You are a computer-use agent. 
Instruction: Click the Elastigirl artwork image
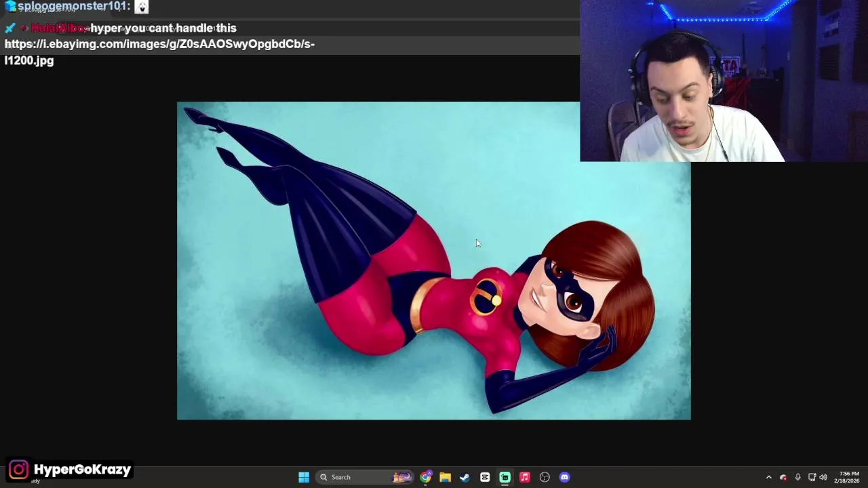click(x=434, y=261)
